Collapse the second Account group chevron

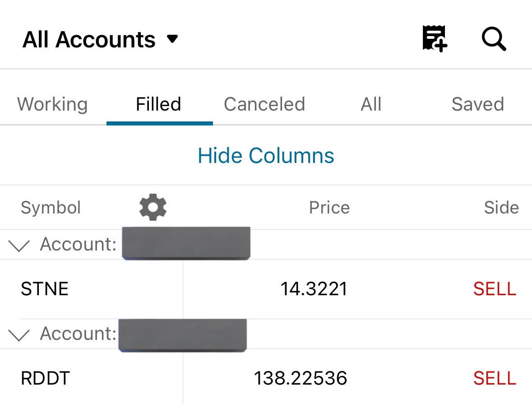click(19, 334)
